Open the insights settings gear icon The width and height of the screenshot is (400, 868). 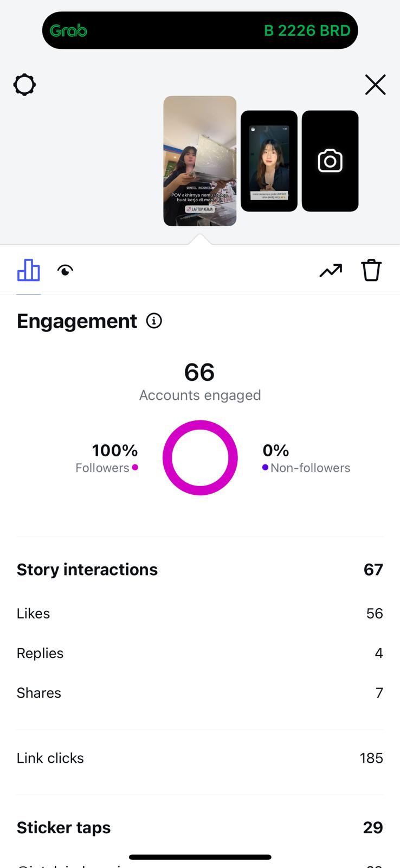(x=24, y=85)
